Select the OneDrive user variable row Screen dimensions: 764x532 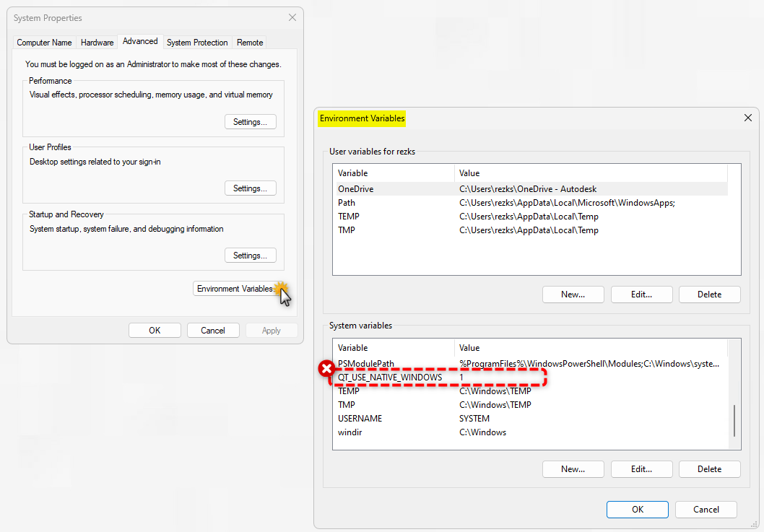[530, 189]
